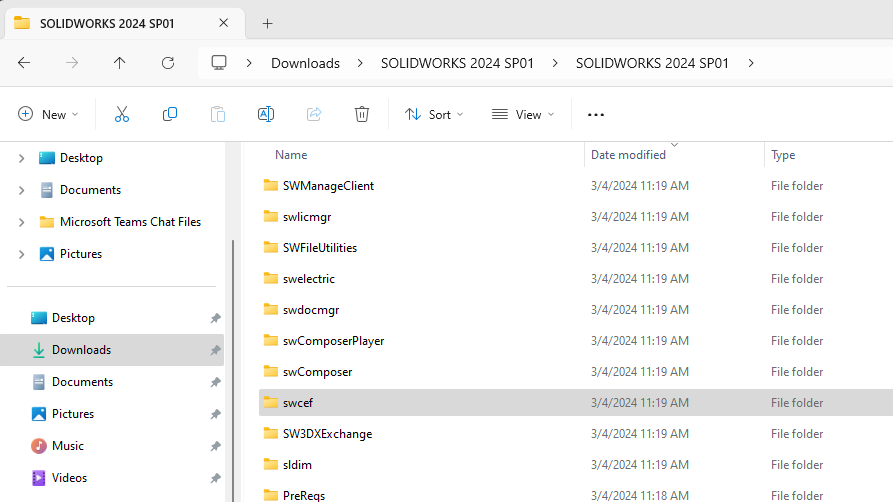
Task: Click chevron at end of address path
Action: pyautogui.click(x=751, y=63)
